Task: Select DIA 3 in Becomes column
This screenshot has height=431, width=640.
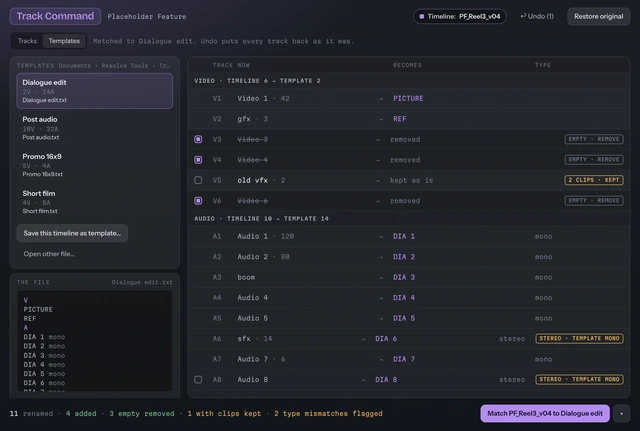Action: point(404,277)
